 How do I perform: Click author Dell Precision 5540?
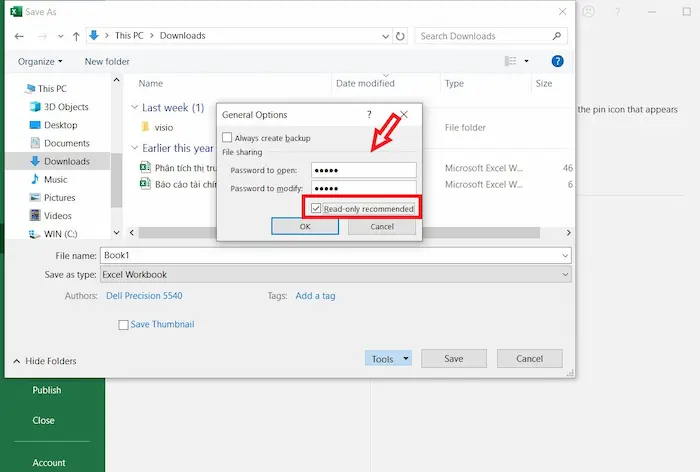tap(144, 296)
